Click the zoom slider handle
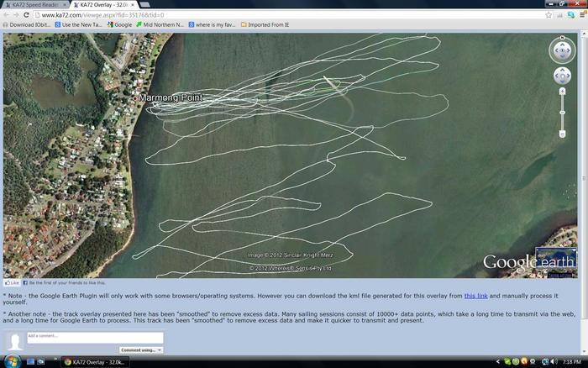This screenshot has height=368, width=588. pos(562,113)
